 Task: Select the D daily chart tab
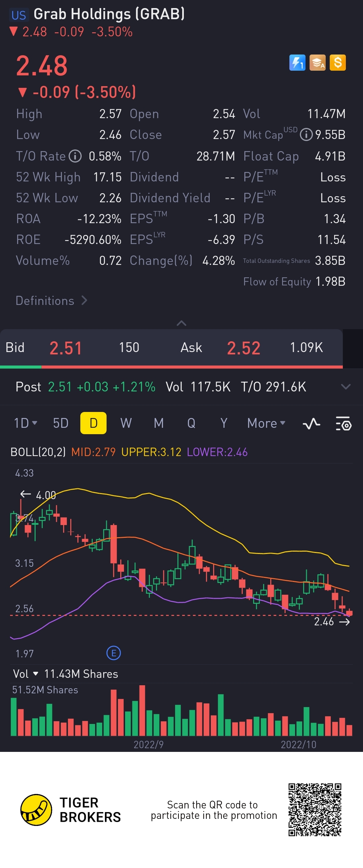(x=93, y=423)
